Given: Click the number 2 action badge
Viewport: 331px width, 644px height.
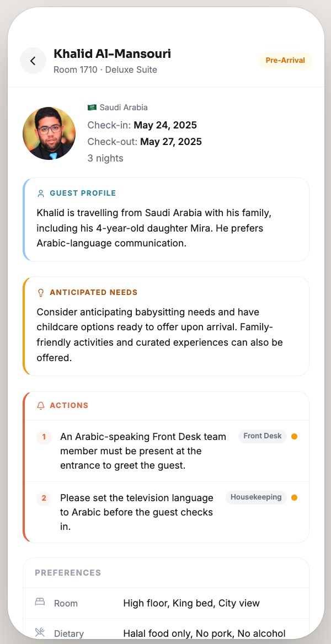Looking at the screenshot, I should (x=44, y=498).
